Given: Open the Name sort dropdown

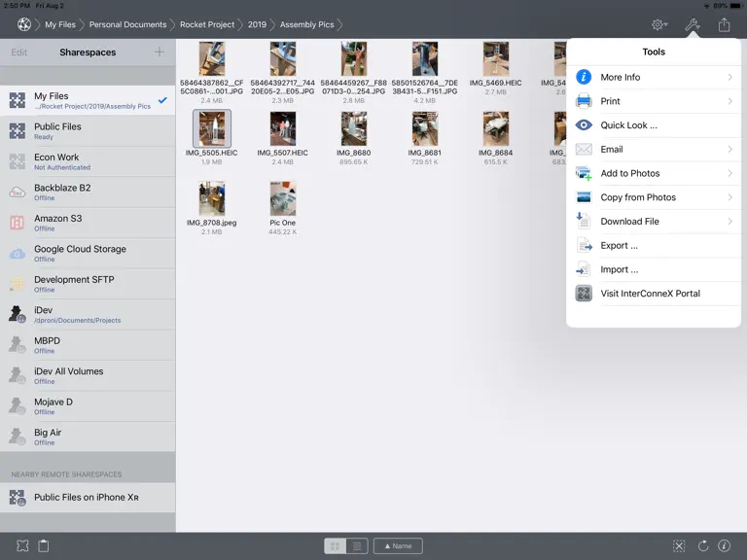Looking at the screenshot, I should (398, 545).
